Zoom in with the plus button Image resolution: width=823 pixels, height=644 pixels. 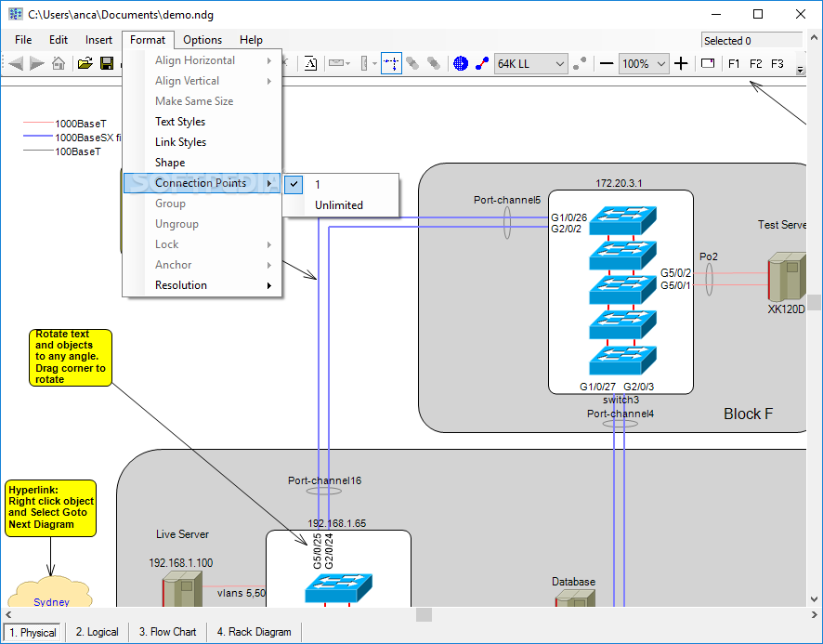[x=681, y=63]
